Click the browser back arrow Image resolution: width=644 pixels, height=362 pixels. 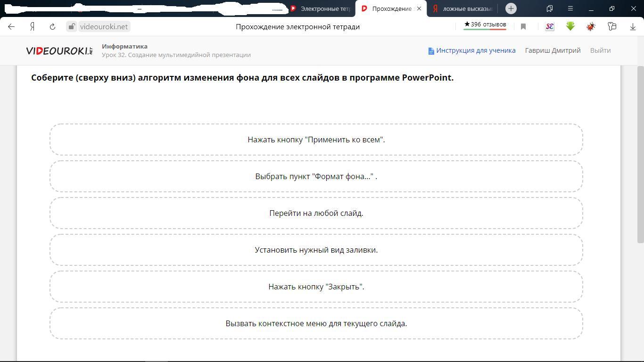[11, 27]
